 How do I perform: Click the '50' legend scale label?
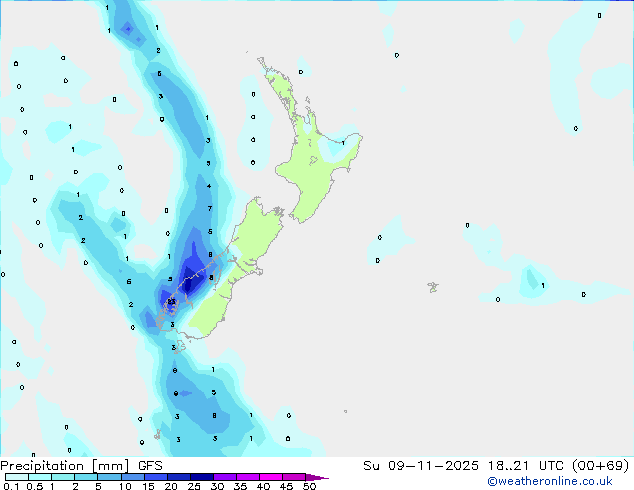click(x=309, y=486)
